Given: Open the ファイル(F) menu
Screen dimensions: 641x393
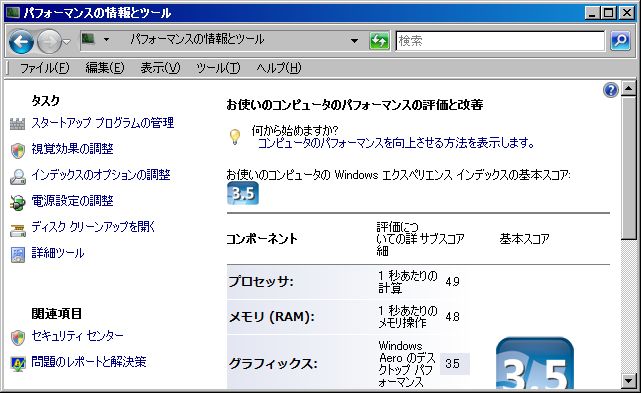Looking at the screenshot, I should (45, 67).
